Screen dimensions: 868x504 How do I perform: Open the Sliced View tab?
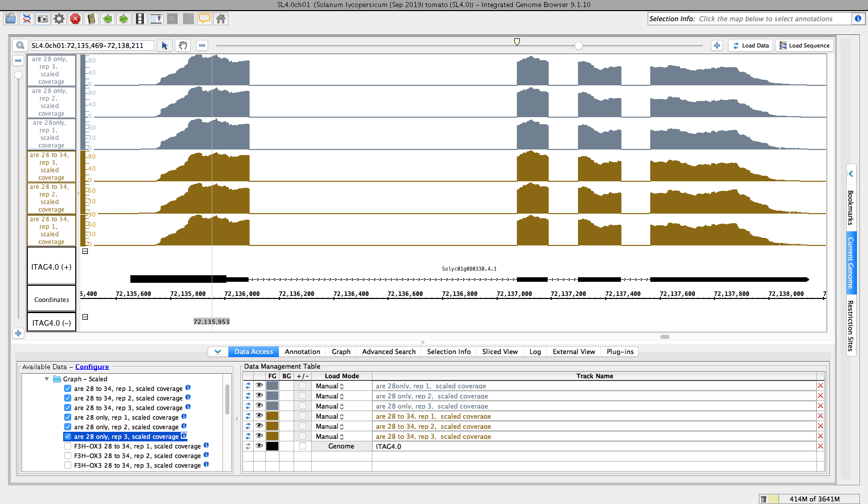coord(500,352)
